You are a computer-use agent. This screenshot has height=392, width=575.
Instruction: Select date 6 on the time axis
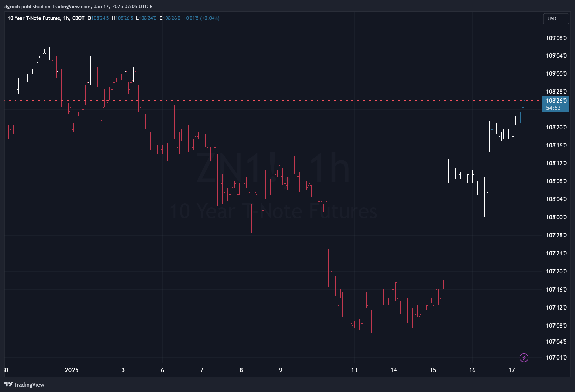pos(162,370)
